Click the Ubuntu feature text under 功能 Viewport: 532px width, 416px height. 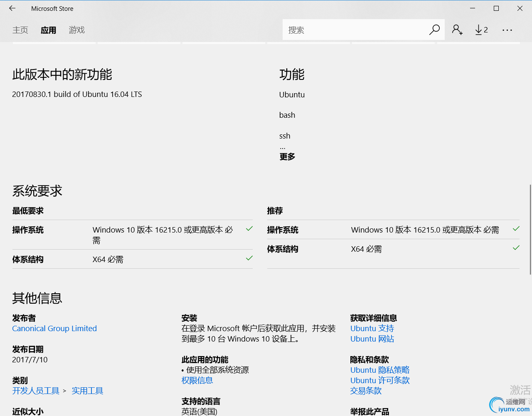click(292, 94)
